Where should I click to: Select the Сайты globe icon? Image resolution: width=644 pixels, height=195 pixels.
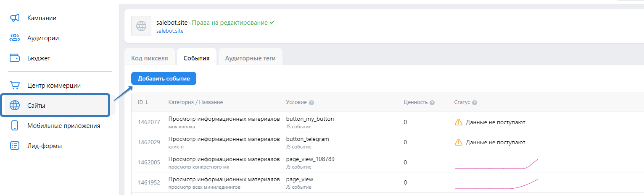(15, 106)
